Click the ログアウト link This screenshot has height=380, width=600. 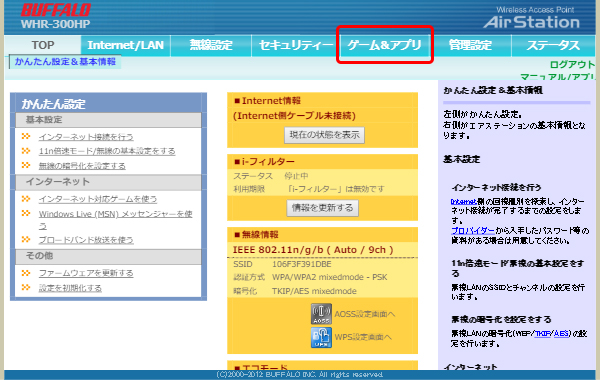(x=572, y=65)
